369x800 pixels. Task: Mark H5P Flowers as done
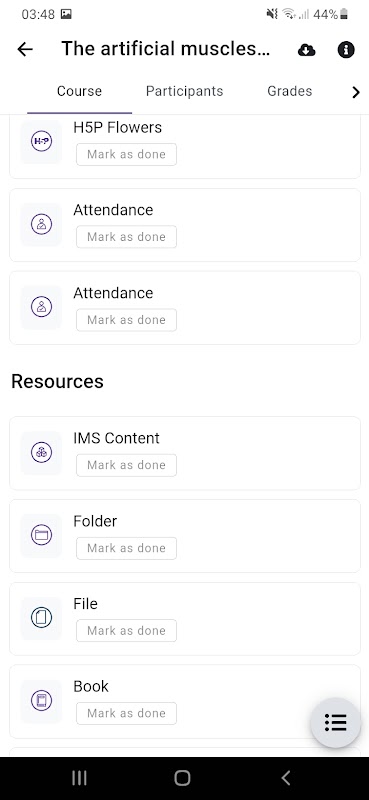click(127, 155)
